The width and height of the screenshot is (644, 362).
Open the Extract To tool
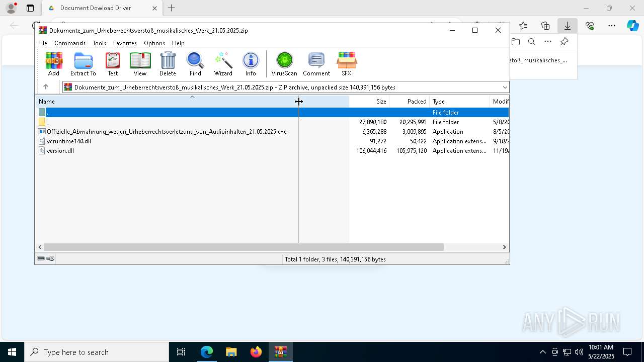(x=83, y=64)
